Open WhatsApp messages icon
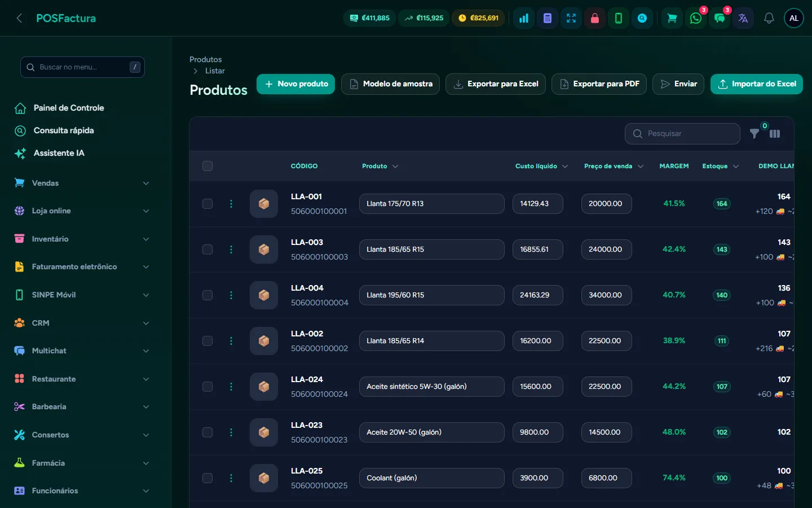812x508 pixels. click(x=696, y=18)
